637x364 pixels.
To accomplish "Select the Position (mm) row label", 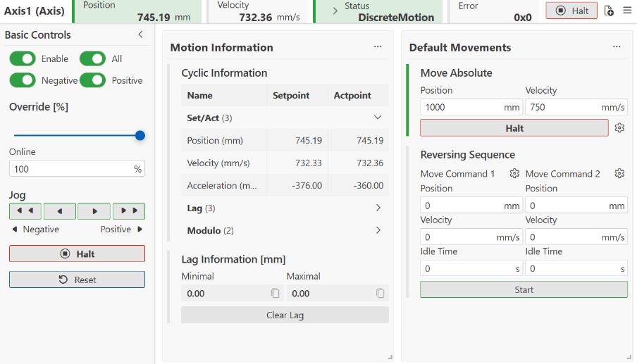I will point(215,140).
